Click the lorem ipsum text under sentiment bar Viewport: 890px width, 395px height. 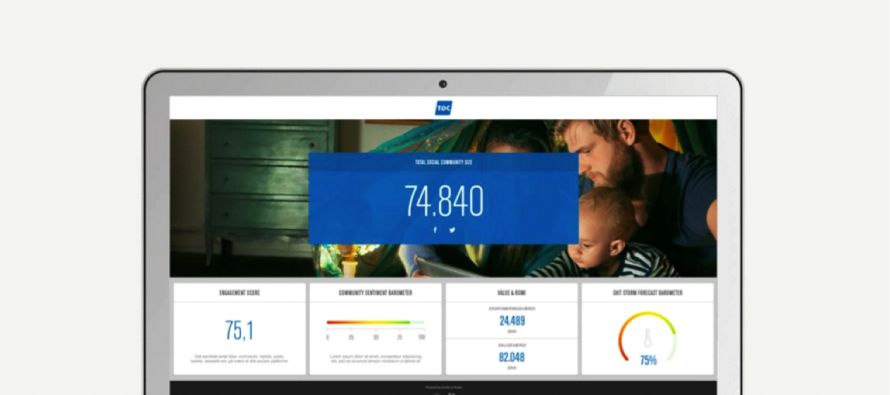pos(375,359)
